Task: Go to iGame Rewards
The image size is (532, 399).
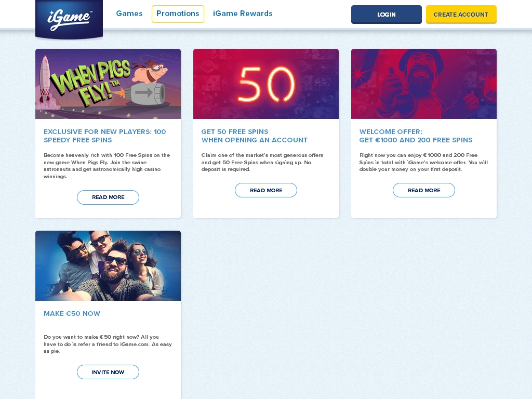Action: click(x=243, y=14)
